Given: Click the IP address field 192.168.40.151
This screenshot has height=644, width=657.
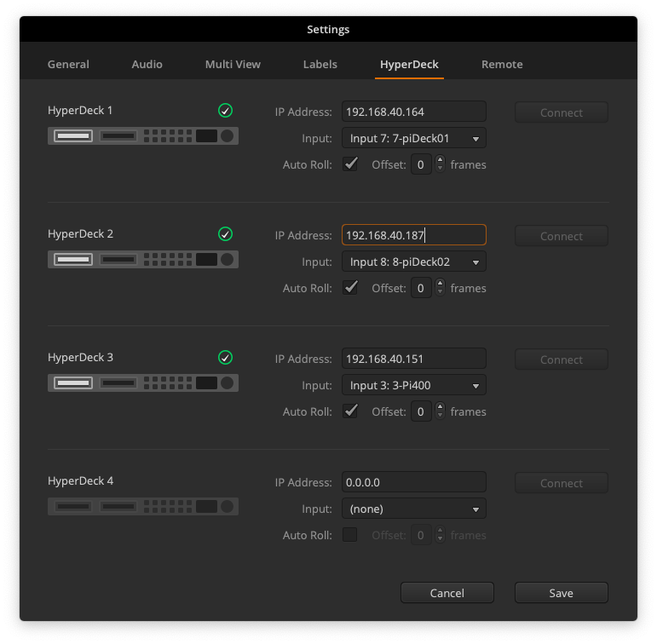Looking at the screenshot, I should point(414,359).
